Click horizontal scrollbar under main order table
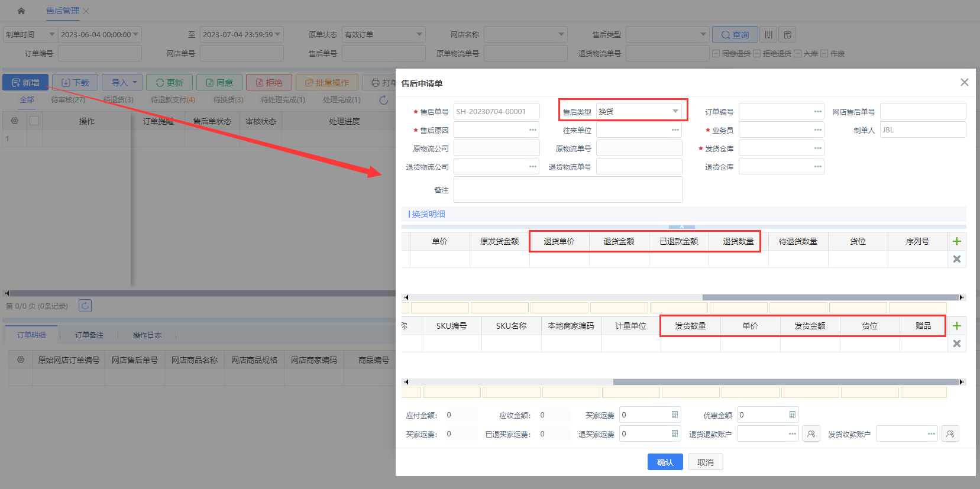This screenshot has width=980, height=489. coord(201,293)
